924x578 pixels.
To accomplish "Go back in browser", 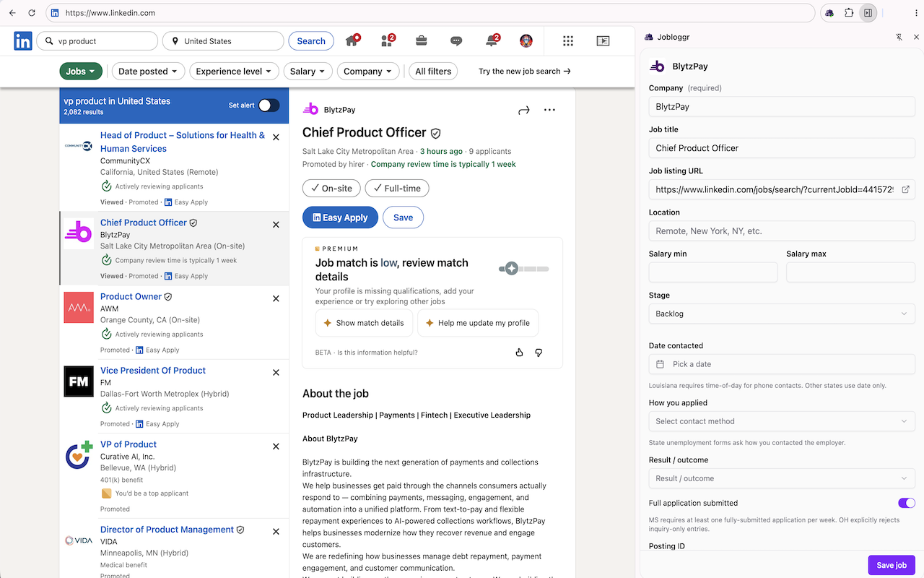I will tap(12, 13).
